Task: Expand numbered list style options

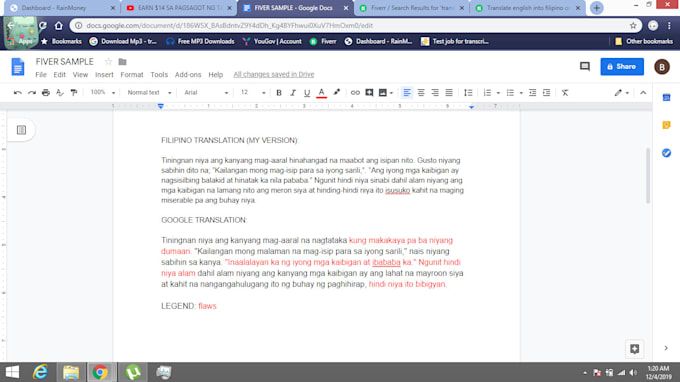Action: click(498, 93)
